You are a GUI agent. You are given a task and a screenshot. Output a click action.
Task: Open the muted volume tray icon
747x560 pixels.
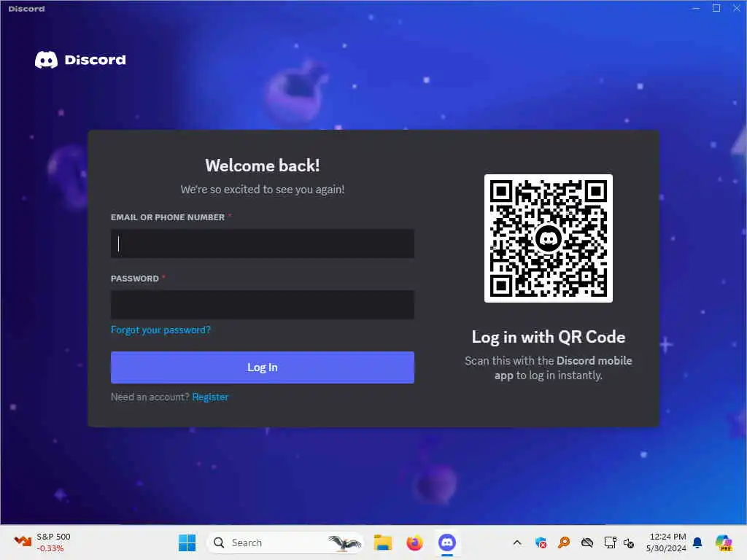click(629, 542)
